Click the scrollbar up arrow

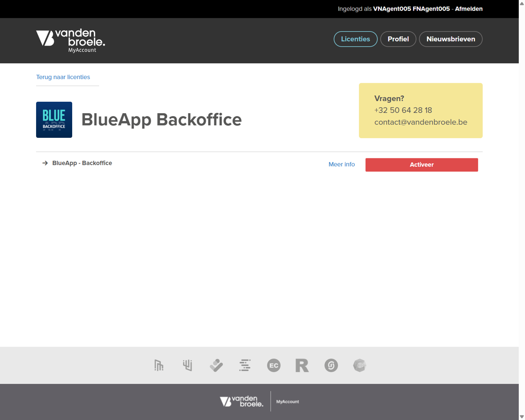(522, 3)
